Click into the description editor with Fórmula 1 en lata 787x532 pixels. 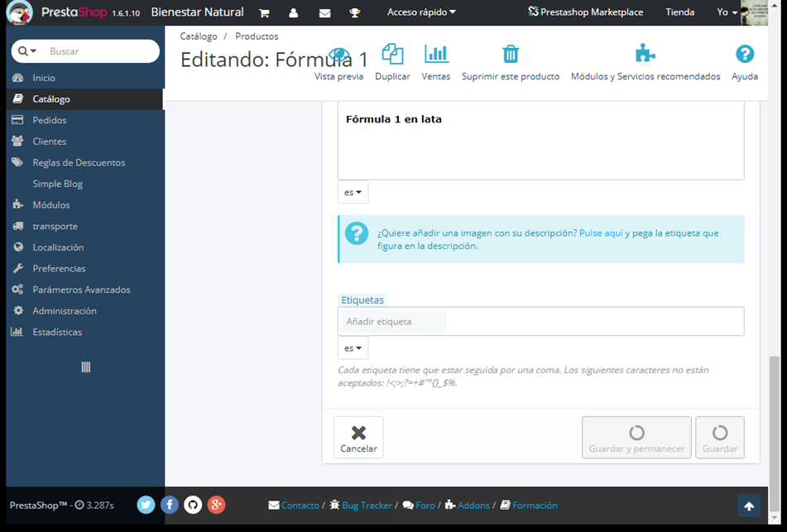pyautogui.click(x=540, y=141)
